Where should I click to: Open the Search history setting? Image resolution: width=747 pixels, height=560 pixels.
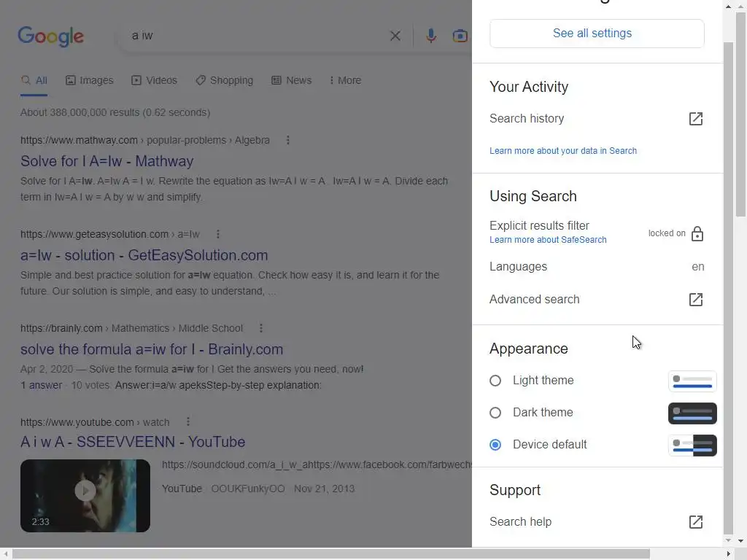pyautogui.click(x=597, y=119)
